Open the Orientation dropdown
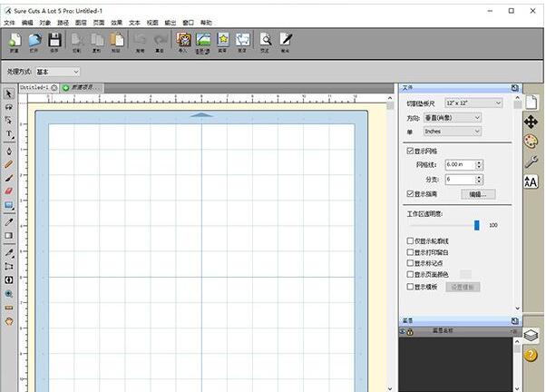Viewport: 546px width, 392px height. coord(453,118)
